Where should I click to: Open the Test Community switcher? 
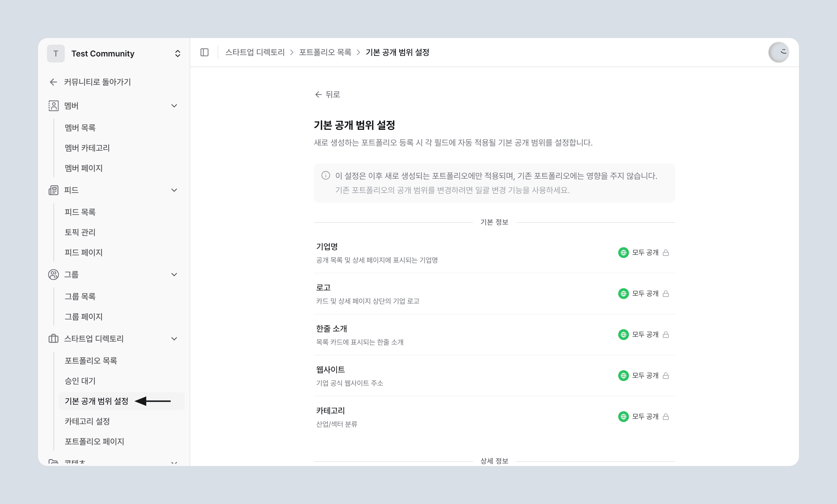pos(114,53)
